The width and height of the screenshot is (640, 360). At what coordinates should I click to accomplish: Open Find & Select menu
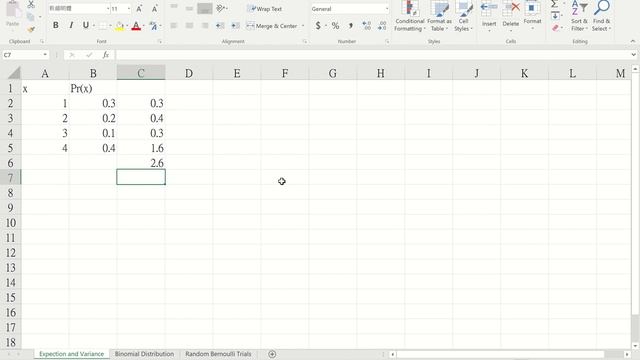602,16
